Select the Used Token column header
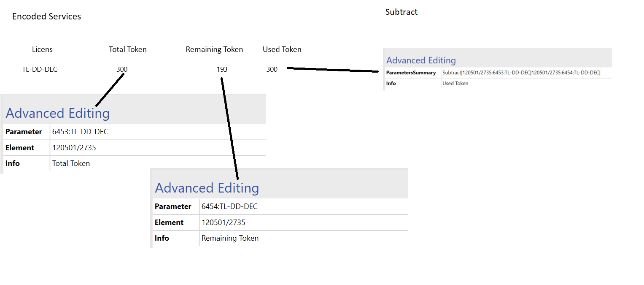 282,49
